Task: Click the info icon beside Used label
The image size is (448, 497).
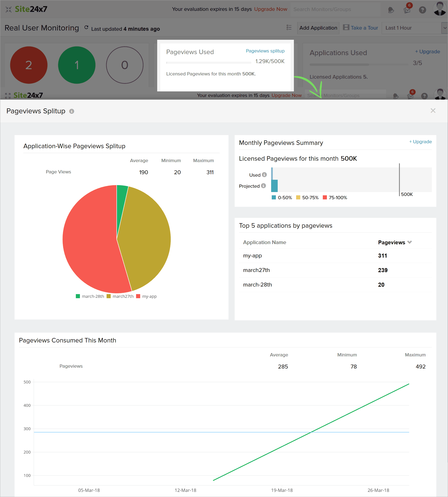Action: tap(264, 175)
